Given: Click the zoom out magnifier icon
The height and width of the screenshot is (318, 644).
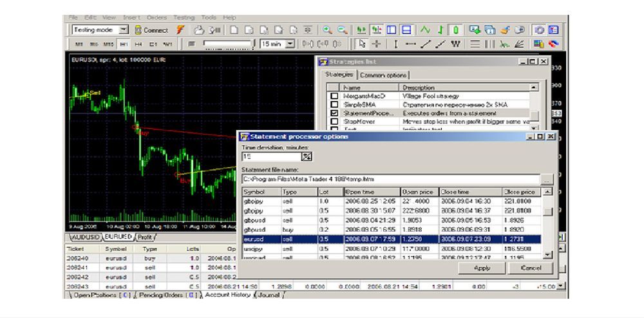Looking at the screenshot, I should (342, 30).
